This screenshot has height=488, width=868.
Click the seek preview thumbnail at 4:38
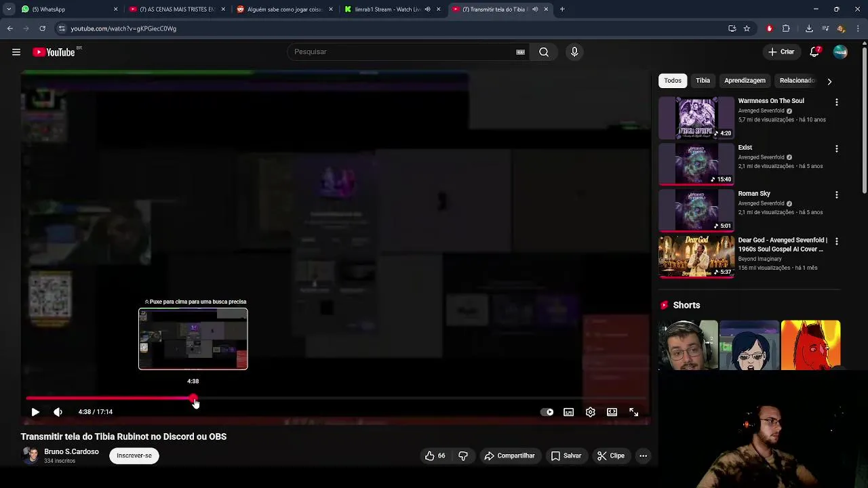(x=193, y=339)
